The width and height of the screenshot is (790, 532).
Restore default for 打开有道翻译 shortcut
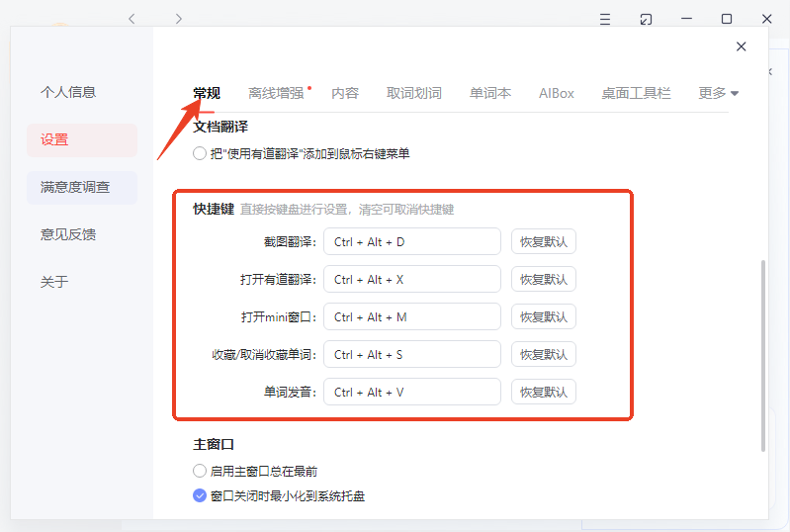pos(544,279)
